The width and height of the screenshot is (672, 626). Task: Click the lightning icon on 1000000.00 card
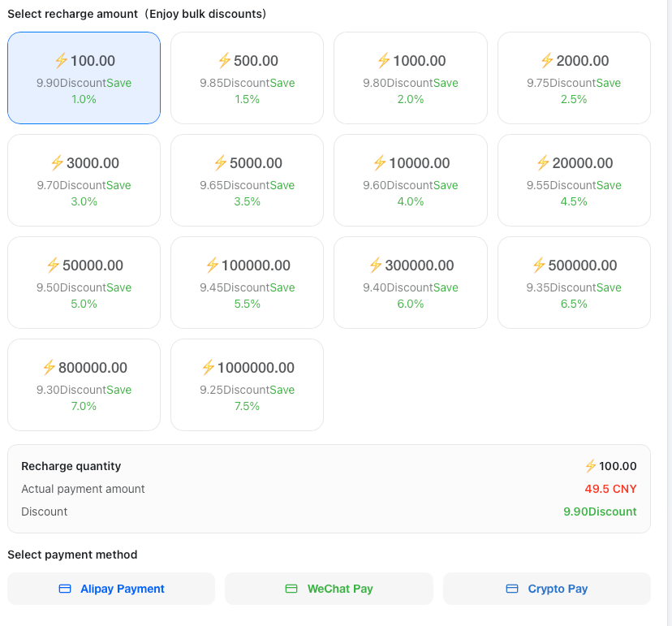coord(209,368)
